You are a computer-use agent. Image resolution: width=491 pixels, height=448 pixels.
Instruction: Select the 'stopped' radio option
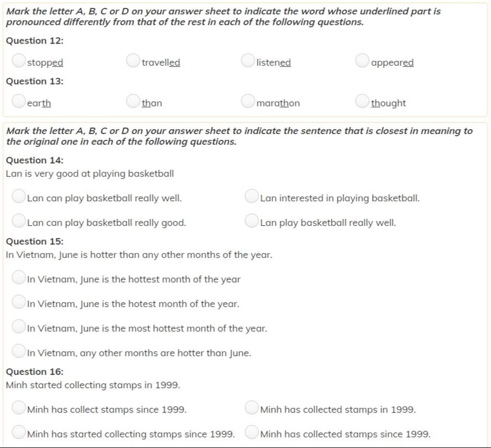point(19,60)
